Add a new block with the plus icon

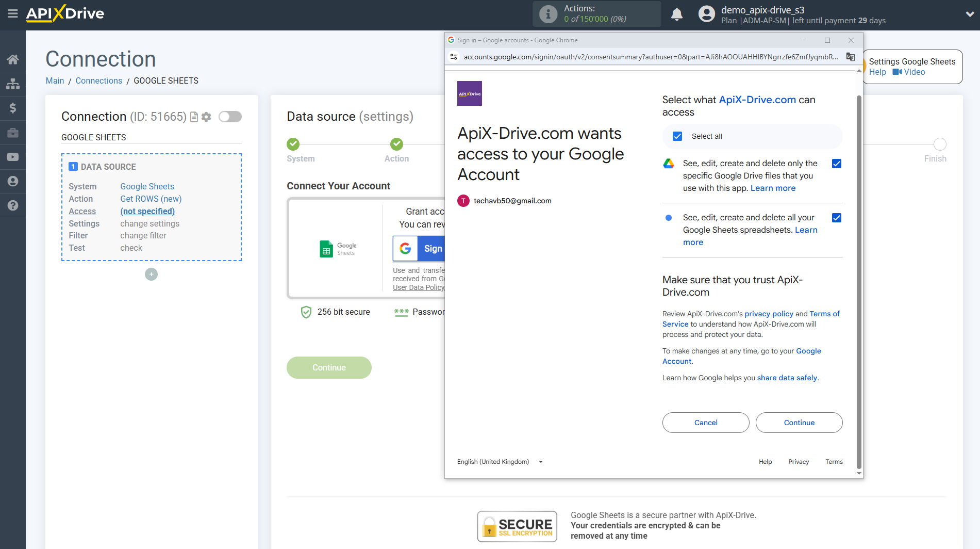click(151, 274)
